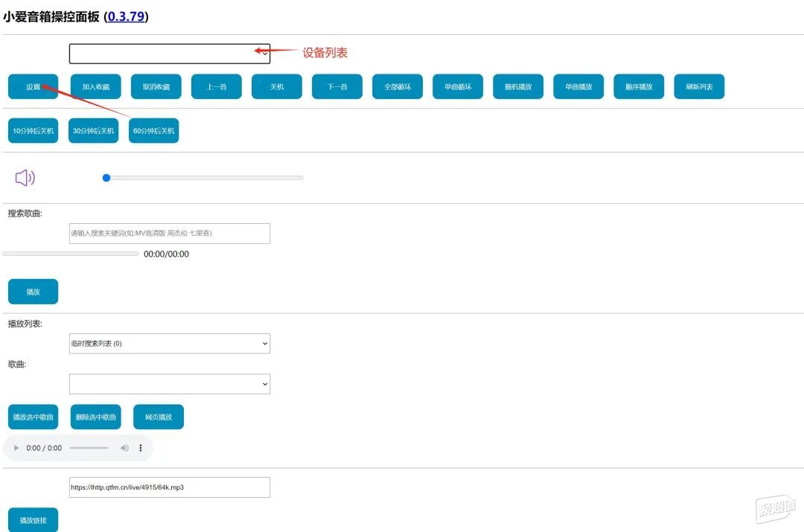Click the mp3 URL input field
Screen dimensions: 804x532
point(170,487)
